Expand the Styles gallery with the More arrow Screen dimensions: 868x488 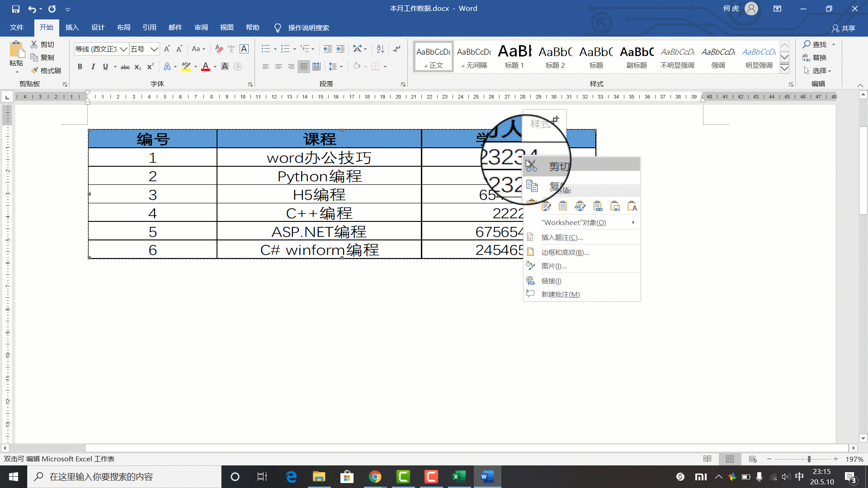pyautogui.click(x=785, y=68)
